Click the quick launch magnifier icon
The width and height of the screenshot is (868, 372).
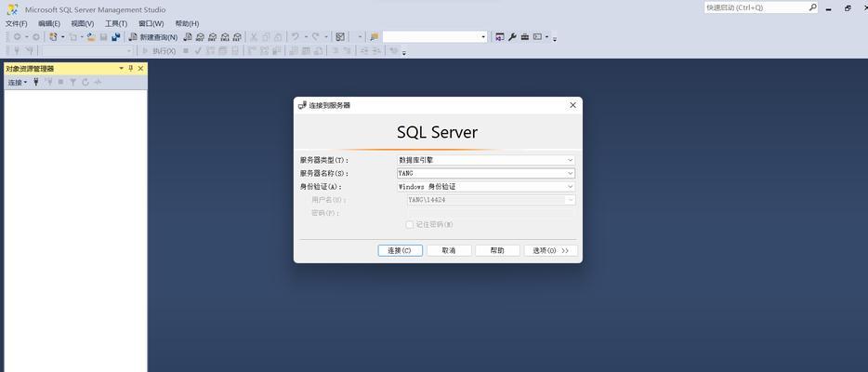click(812, 7)
